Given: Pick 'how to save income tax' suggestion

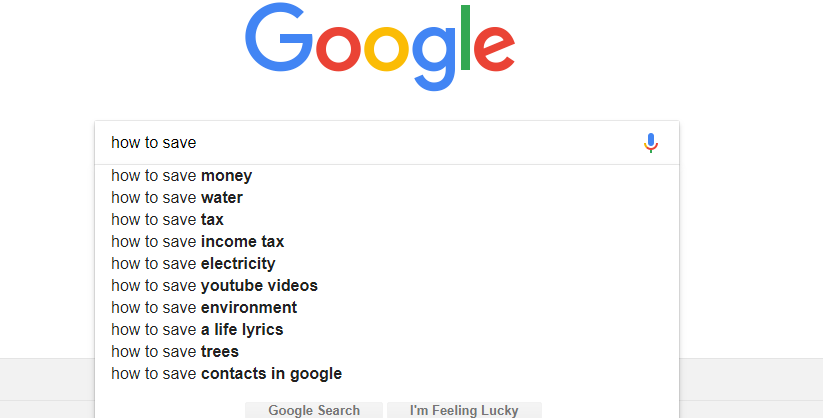Looking at the screenshot, I should (387, 242).
